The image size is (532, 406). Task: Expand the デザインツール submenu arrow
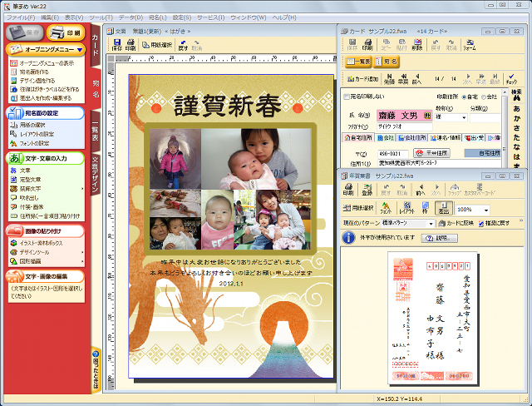(82, 252)
